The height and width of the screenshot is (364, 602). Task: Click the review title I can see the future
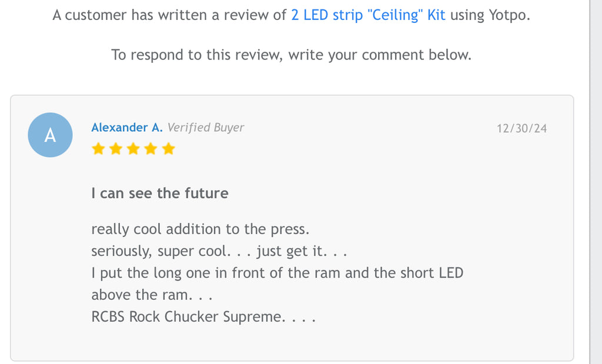click(x=159, y=193)
